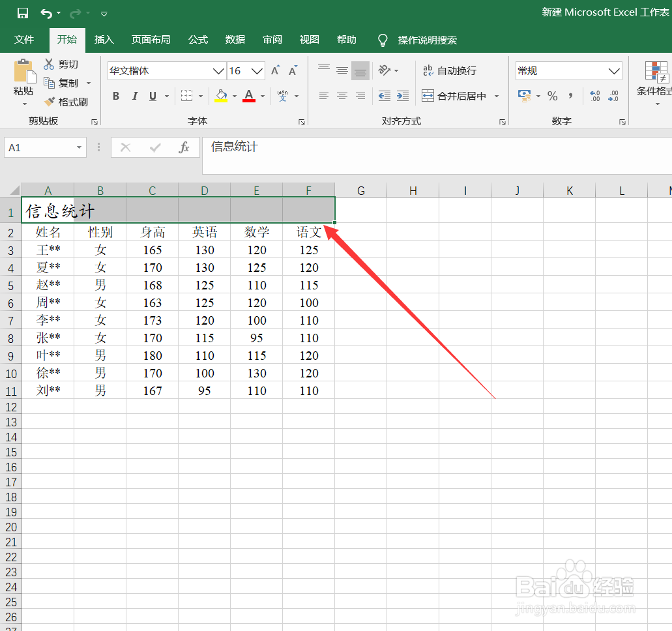Open the font size dropdown 16

click(257, 71)
